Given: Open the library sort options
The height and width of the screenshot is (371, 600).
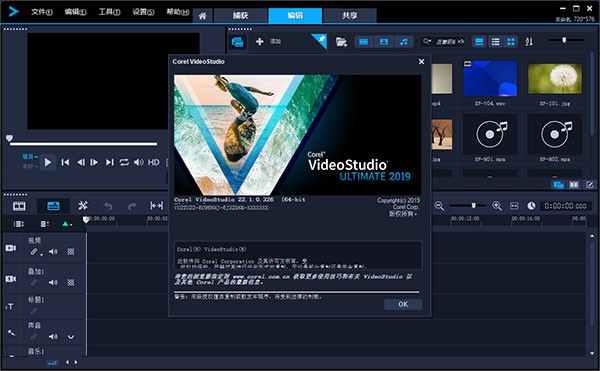Looking at the screenshot, I should (529, 42).
